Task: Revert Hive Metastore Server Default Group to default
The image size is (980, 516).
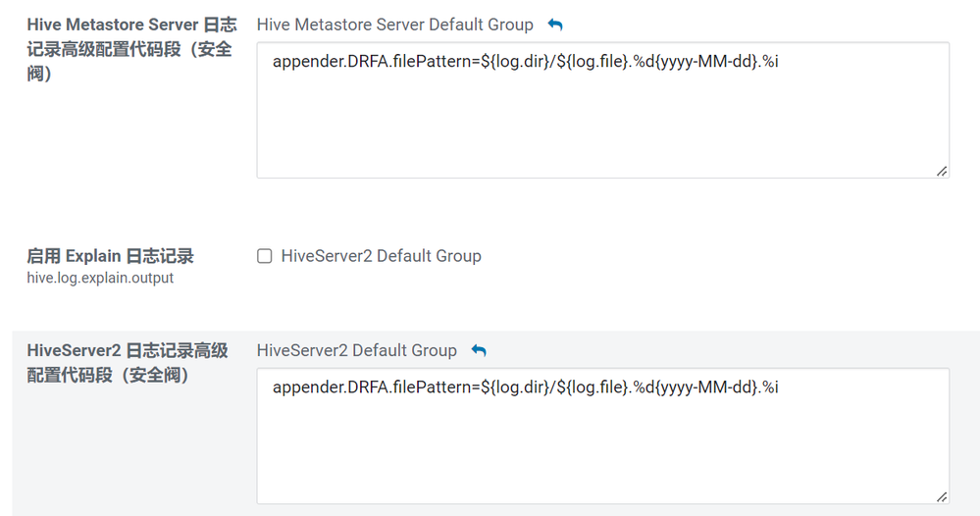Action: click(555, 25)
